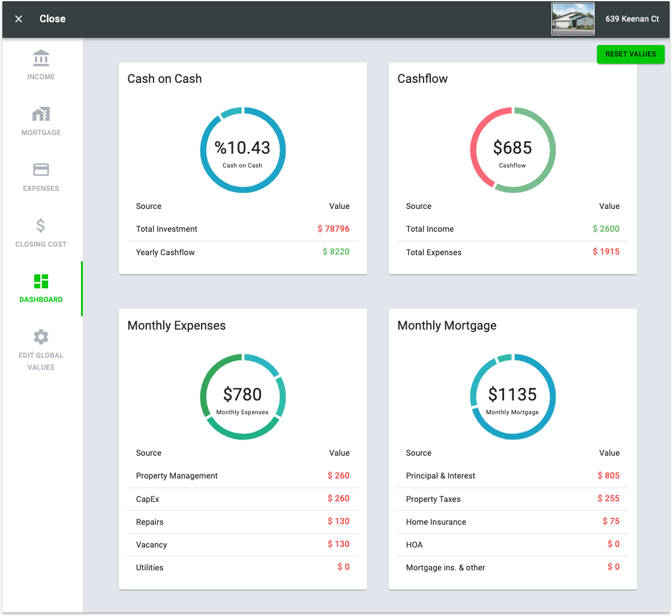Select the CapEx row label
This screenshot has height=616, width=672.
(x=148, y=499)
